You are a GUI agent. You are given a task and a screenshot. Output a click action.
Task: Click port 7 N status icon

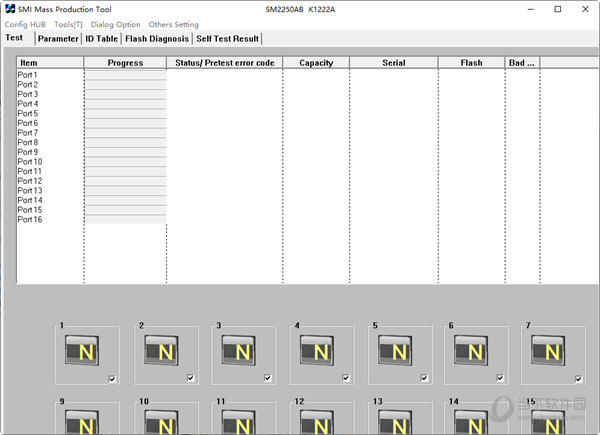[x=548, y=350]
